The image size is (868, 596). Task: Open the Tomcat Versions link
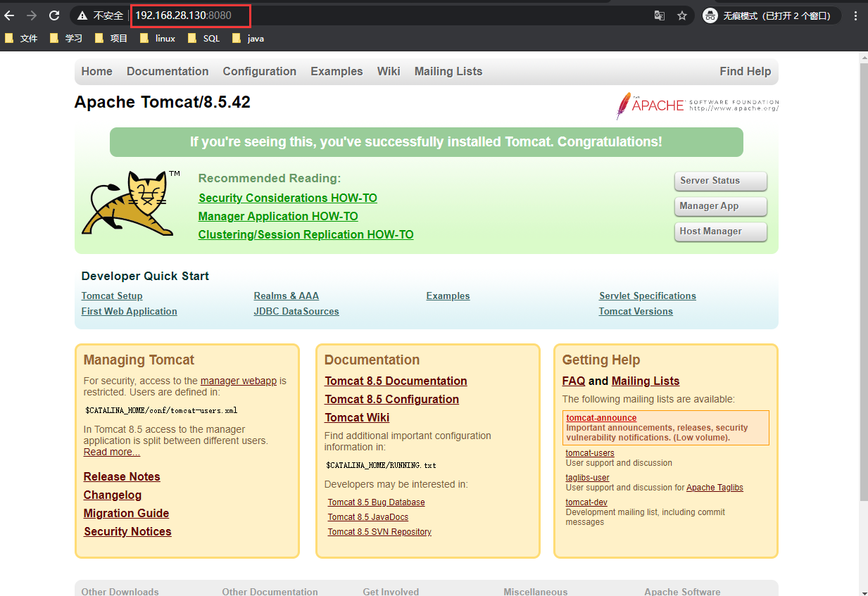636,312
